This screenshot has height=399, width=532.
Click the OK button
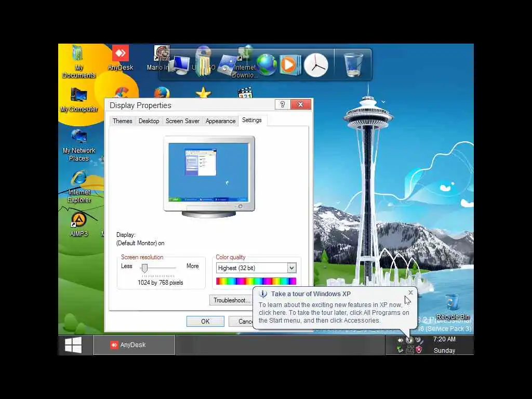[205, 321]
